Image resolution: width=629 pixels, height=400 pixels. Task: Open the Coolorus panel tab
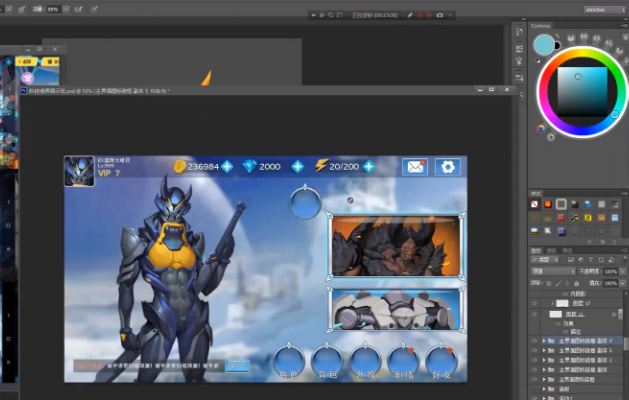[x=540, y=26]
